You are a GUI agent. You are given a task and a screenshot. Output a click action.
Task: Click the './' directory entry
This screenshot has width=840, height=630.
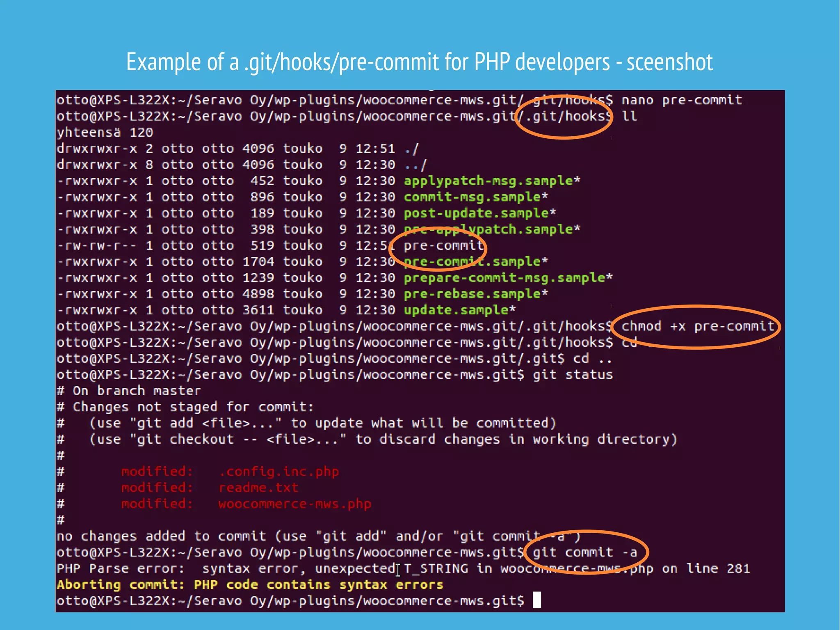click(411, 149)
